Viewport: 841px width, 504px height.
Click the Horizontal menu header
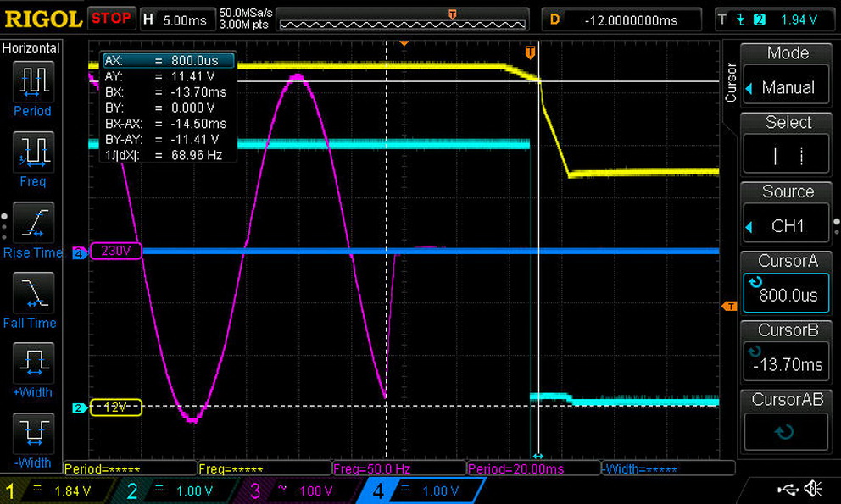(x=31, y=48)
